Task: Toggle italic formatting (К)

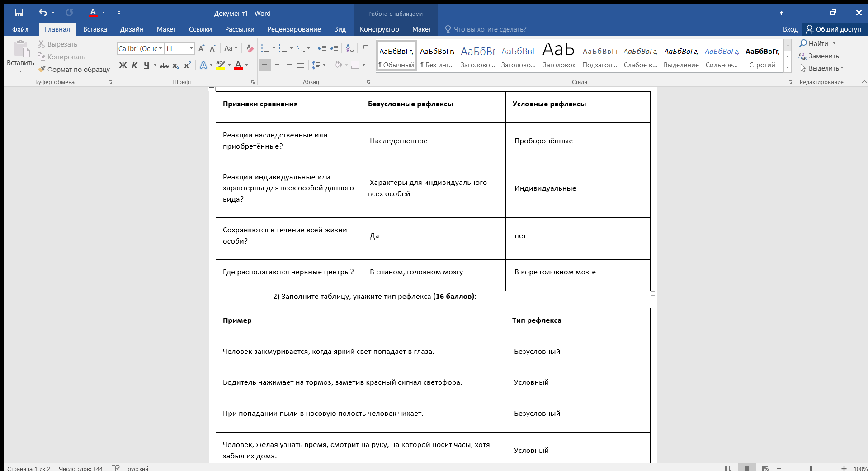Action: tap(134, 66)
